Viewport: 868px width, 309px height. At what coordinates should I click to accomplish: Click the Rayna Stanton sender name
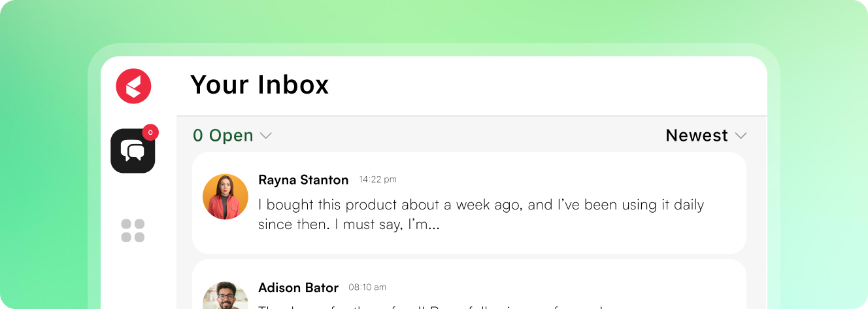[x=303, y=179]
